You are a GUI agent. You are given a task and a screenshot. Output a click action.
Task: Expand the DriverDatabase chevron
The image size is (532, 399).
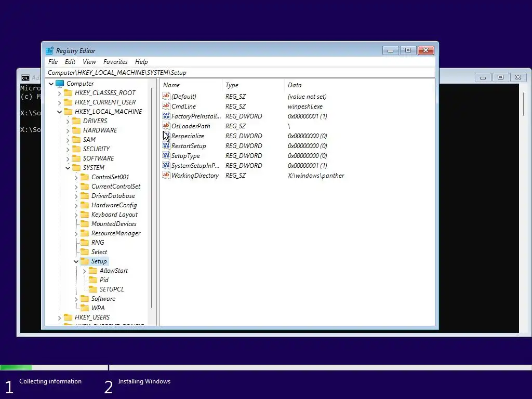pos(76,196)
